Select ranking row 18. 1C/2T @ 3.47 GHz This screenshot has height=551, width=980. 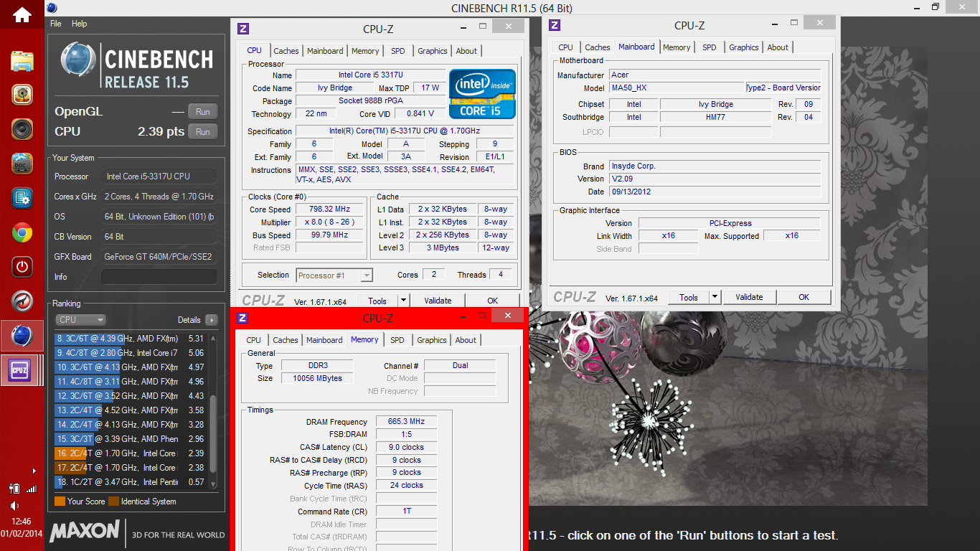tap(131, 482)
